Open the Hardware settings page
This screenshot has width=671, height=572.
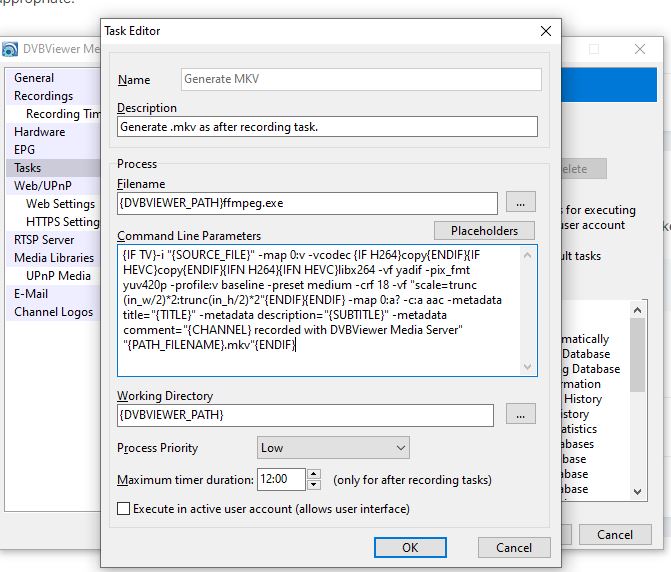pyautogui.click(x=39, y=132)
